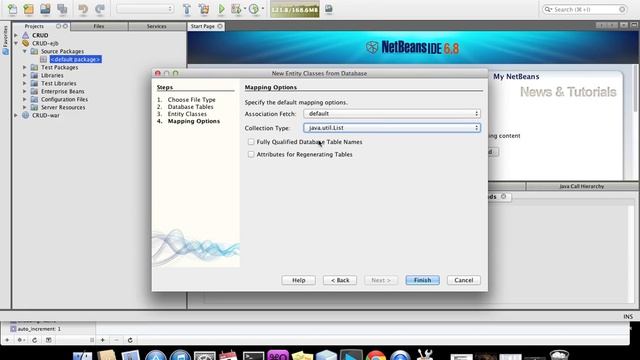The image size is (640, 360).
Task: Click the Clean and Build icon
Action: click(x=204, y=9)
